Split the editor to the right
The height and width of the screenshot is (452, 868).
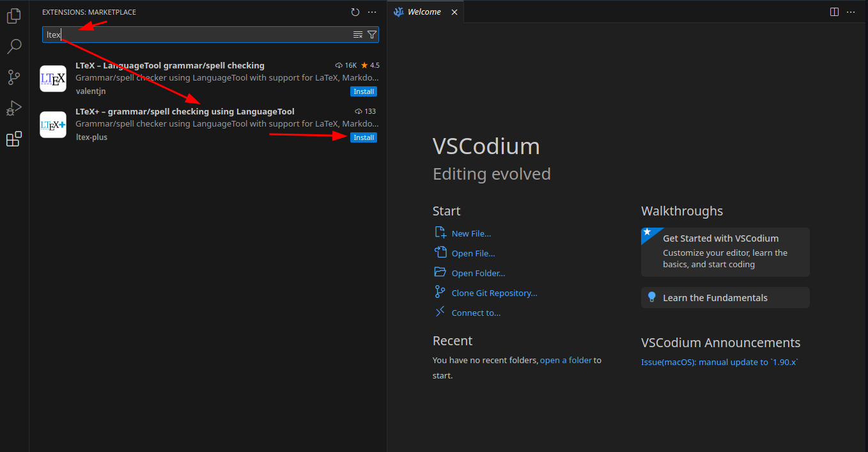coord(834,12)
